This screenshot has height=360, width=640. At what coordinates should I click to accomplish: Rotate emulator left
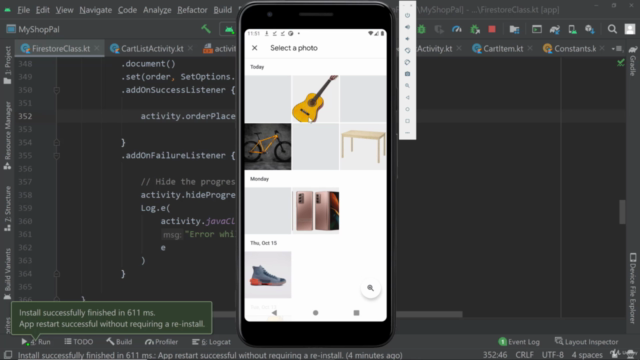click(407, 51)
